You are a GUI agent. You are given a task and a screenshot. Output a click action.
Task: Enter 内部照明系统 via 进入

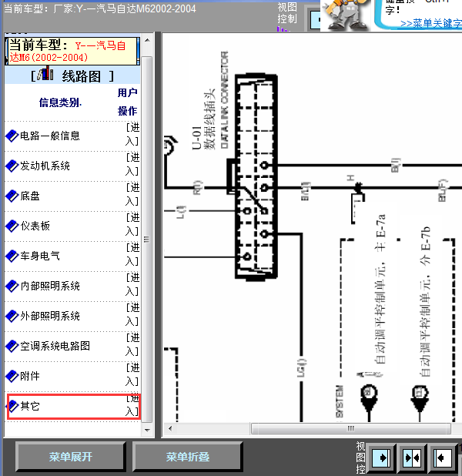click(132, 284)
